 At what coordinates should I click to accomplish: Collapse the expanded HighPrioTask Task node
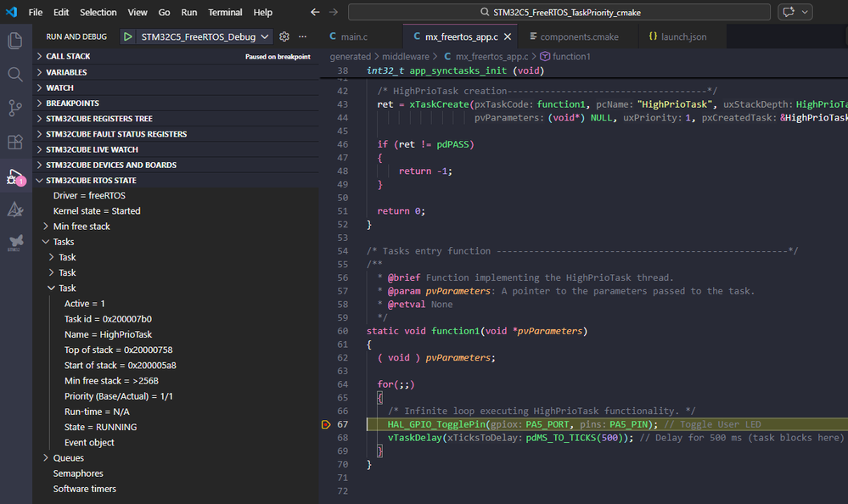tap(52, 288)
